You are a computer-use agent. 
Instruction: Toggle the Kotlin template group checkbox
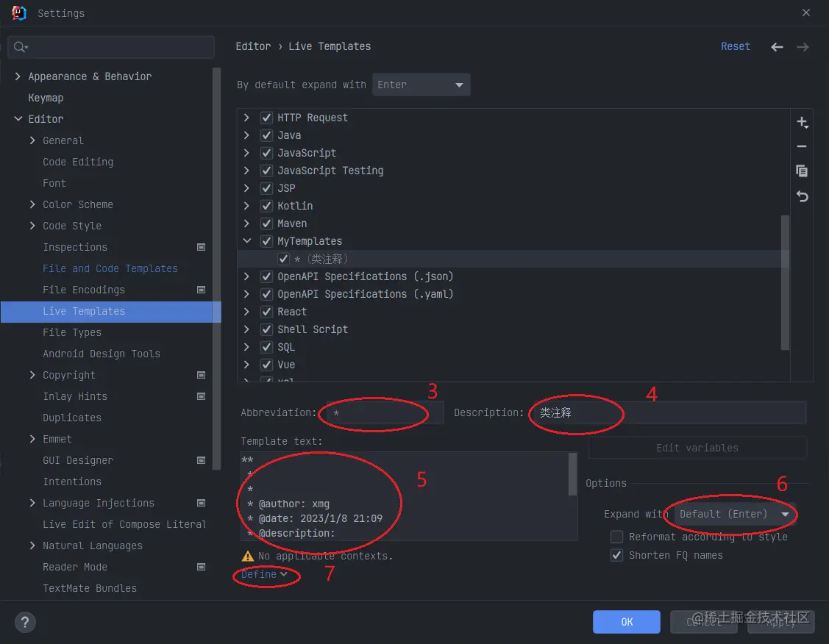(x=266, y=206)
